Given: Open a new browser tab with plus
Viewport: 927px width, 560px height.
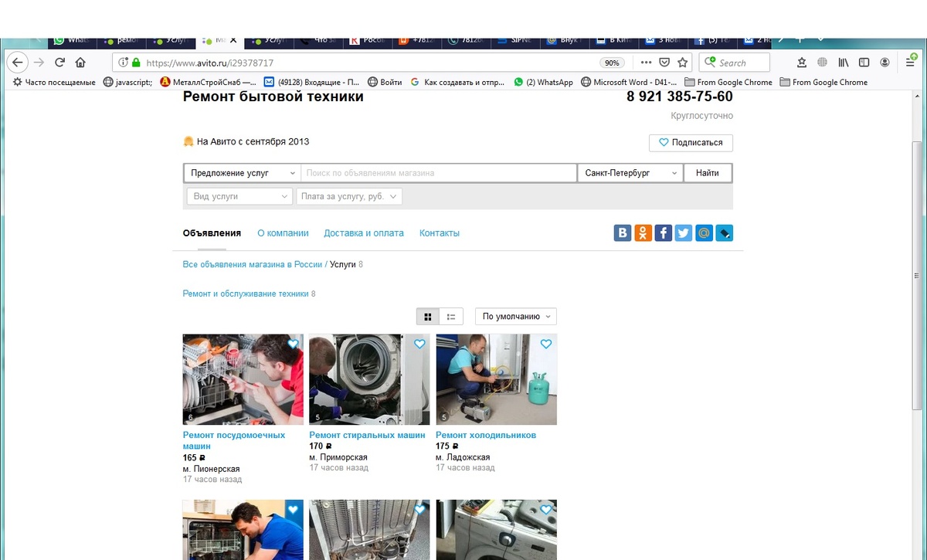Looking at the screenshot, I should pos(800,39).
